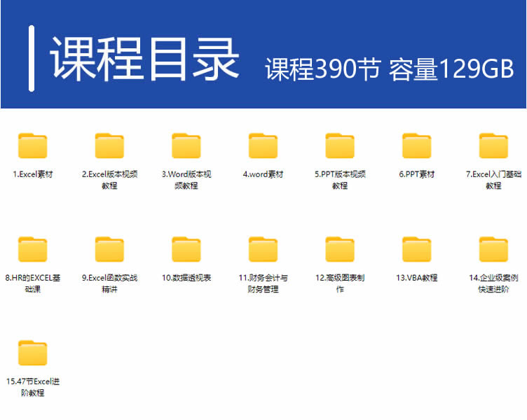Open the 14.企业级案例快速进阶 folder icon
Screen dimensions: 527x420
coord(493,249)
